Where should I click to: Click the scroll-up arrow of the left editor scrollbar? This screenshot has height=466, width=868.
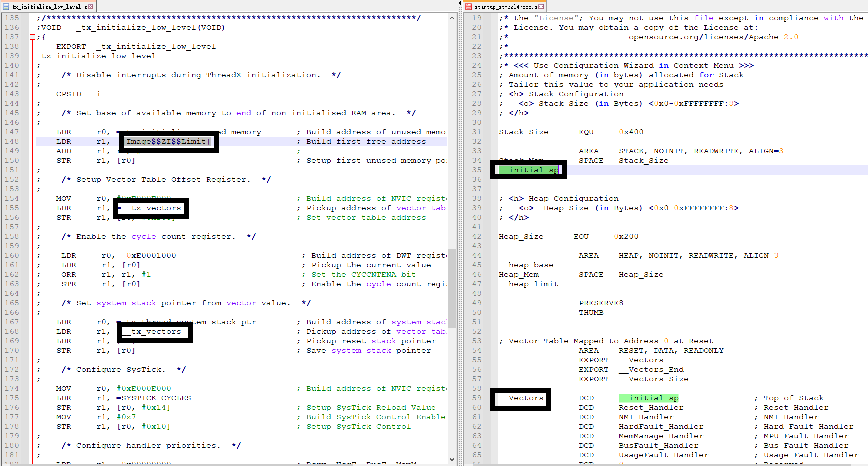click(452, 18)
